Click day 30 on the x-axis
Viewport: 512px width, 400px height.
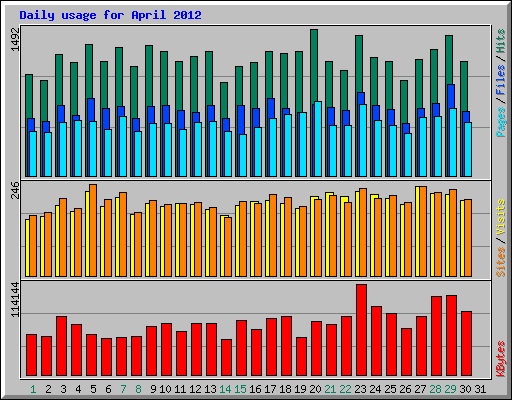coord(465,389)
